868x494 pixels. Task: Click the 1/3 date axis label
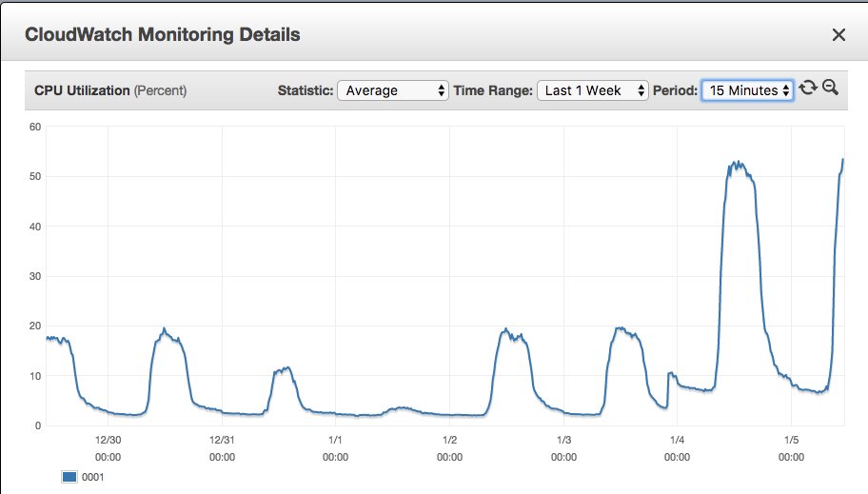563,440
